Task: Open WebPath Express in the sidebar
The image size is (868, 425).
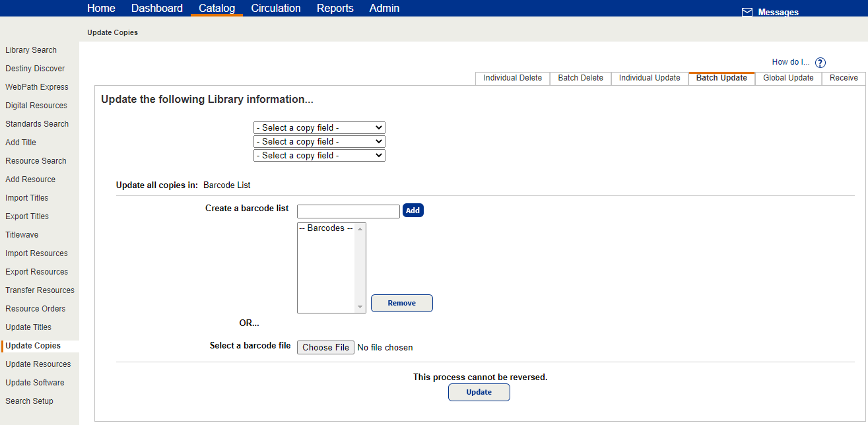Action: click(37, 87)
